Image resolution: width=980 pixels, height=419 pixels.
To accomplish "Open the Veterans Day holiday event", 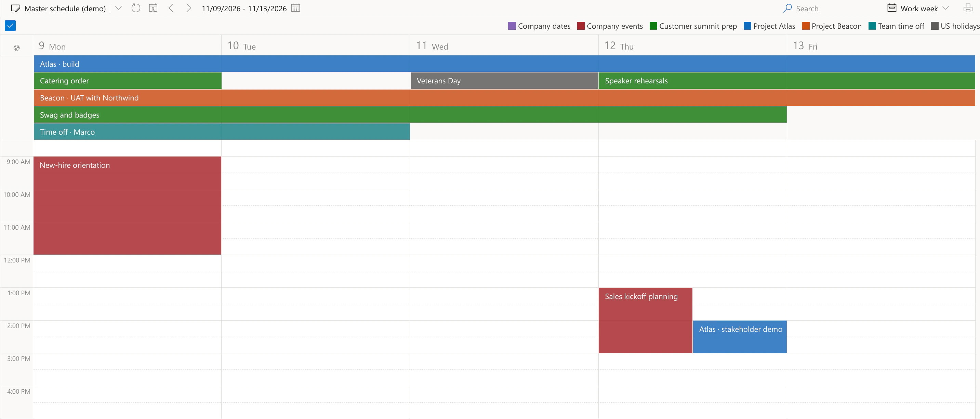I will pos(504,81).
